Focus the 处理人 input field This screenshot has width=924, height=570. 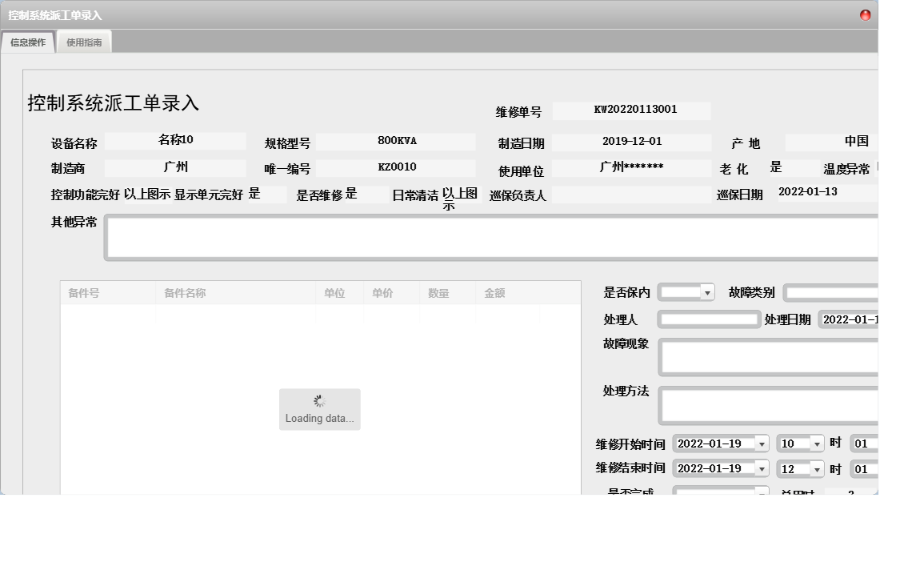(x=708, y=319)
